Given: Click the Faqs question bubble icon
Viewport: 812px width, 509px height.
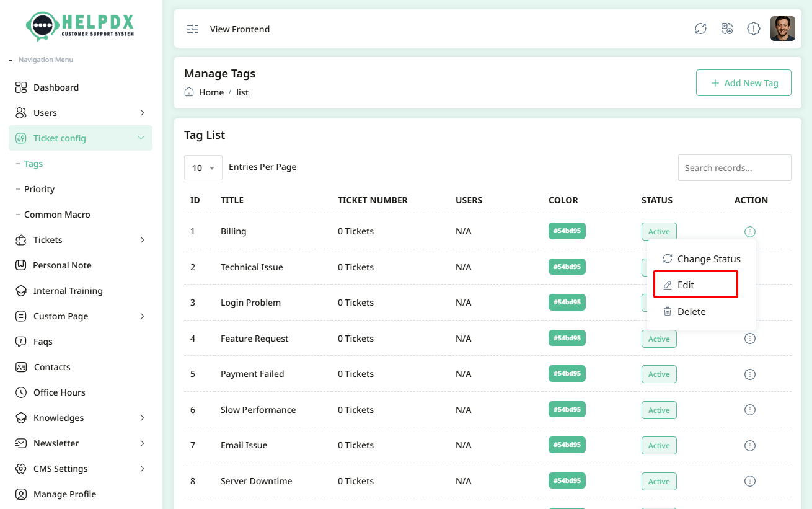Looking at the screenshot, I should click(21, 342).
